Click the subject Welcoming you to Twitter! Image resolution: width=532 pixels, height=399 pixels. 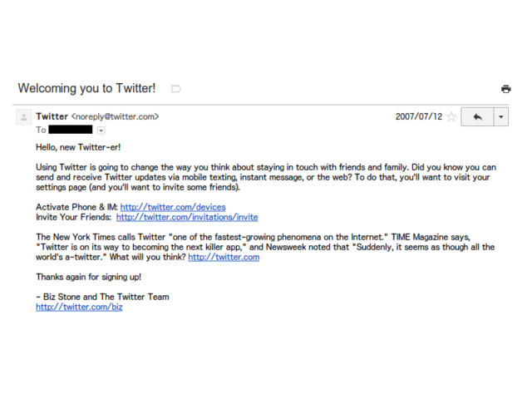coord(86,88)
